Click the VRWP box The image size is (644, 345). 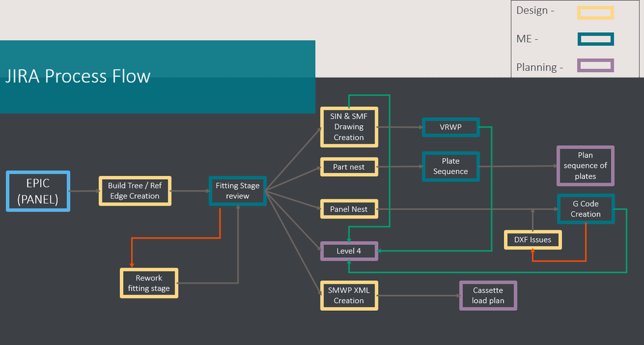pos(451,127)
